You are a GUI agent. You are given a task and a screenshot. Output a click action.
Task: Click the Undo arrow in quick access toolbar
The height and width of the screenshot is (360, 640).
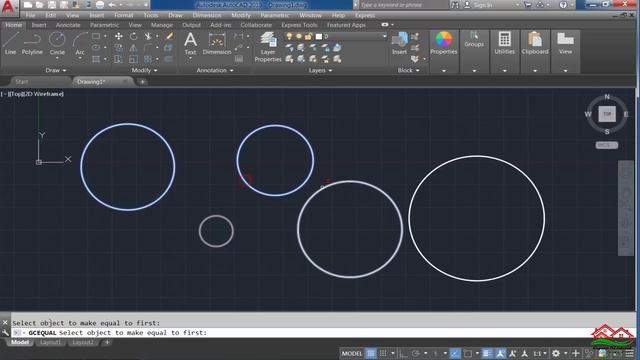(x=111, y=5)
